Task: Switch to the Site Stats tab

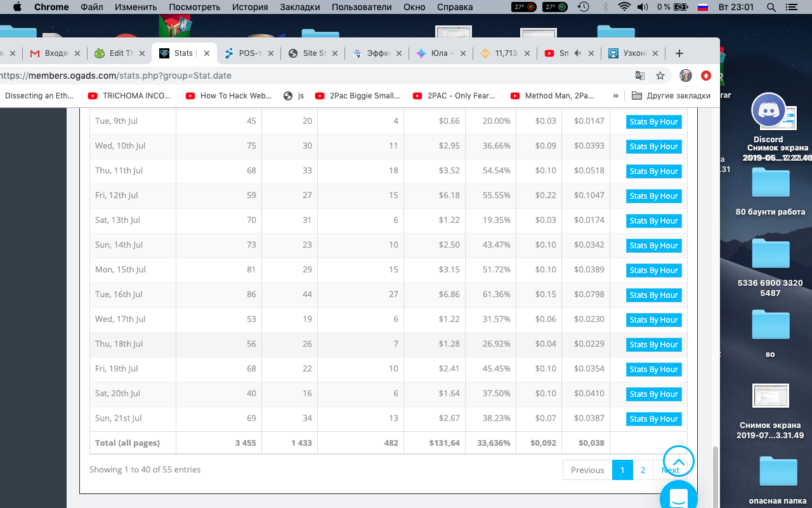Action: [x=312, y=53]
